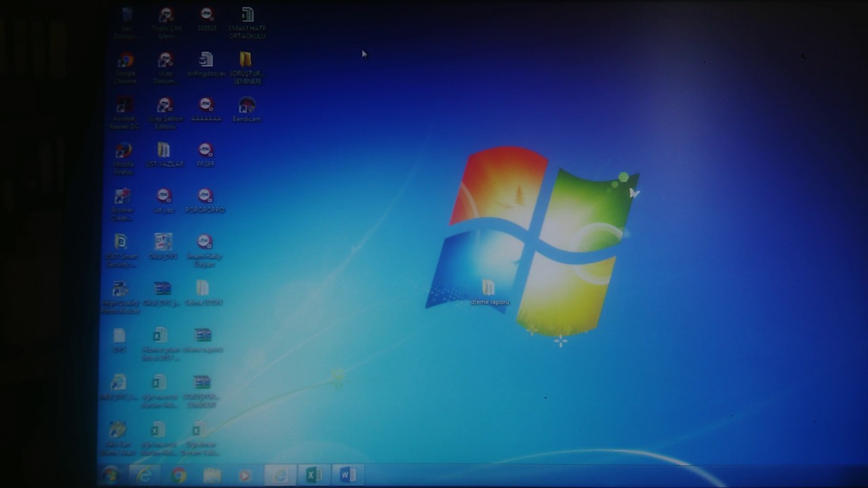Launch Acrobat Reader DC from the desktop
The height and width of the screenshot is (488, 868).
pyautogui.click(x=124, y=113)
